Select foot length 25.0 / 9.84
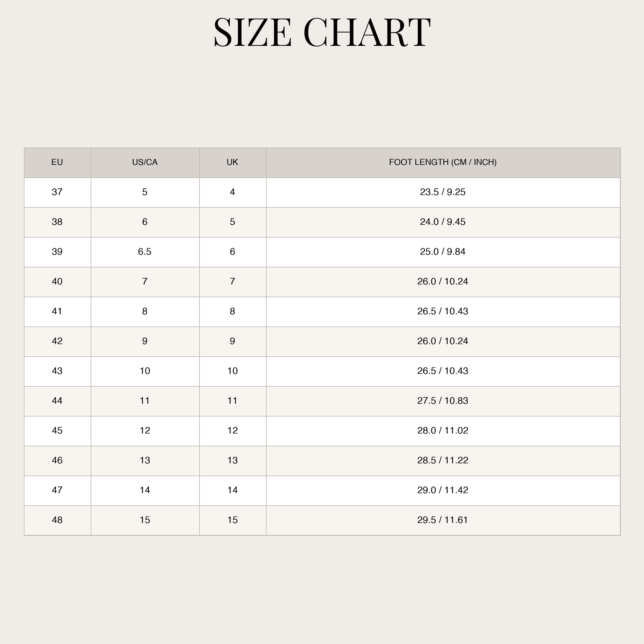644x644 pixels. coord(443,252)
